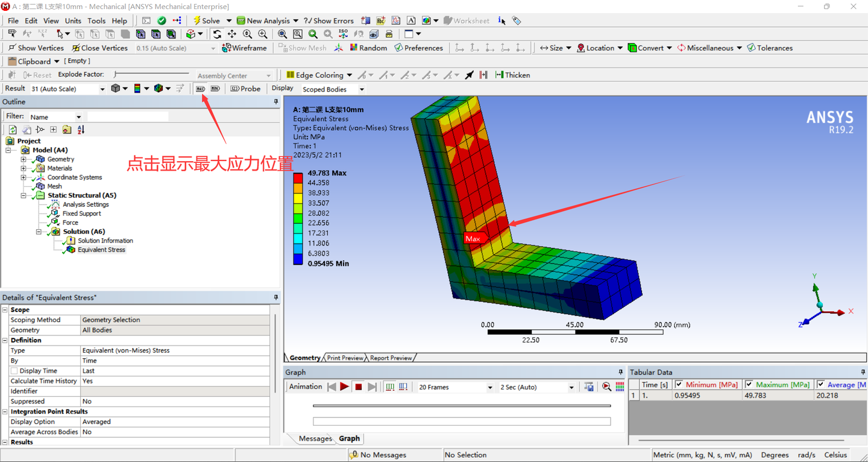Click the Close Vertices button
868x462 pixels.
[99, 48]
